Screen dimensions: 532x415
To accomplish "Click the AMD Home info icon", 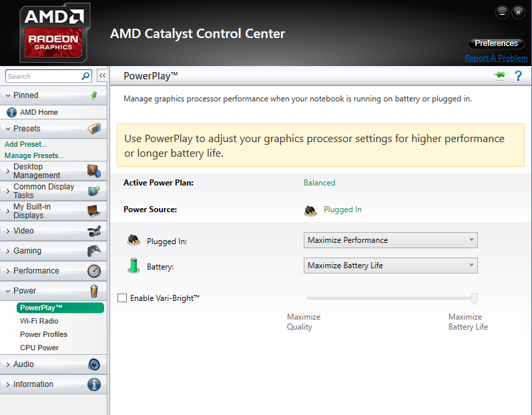I will coord(11,112).
